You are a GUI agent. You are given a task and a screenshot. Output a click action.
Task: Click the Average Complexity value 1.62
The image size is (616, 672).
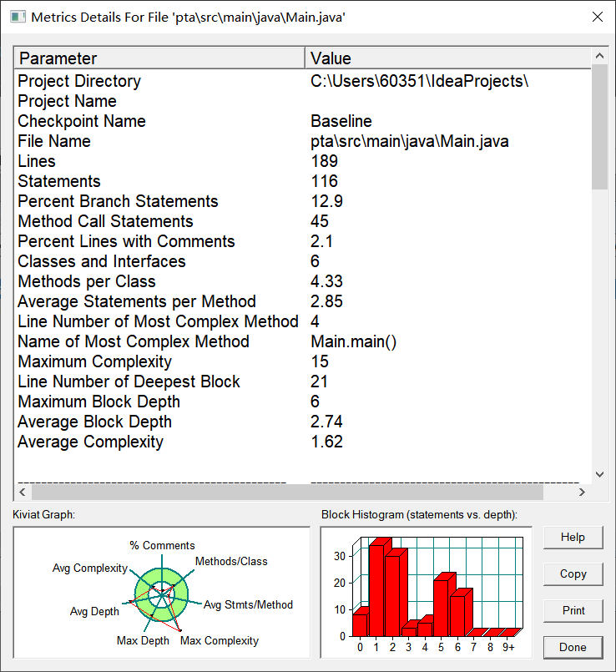coord(326,442)
